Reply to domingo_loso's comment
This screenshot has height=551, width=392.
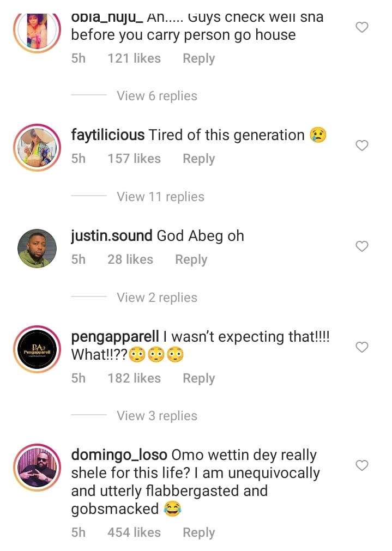tap(198, 532)
